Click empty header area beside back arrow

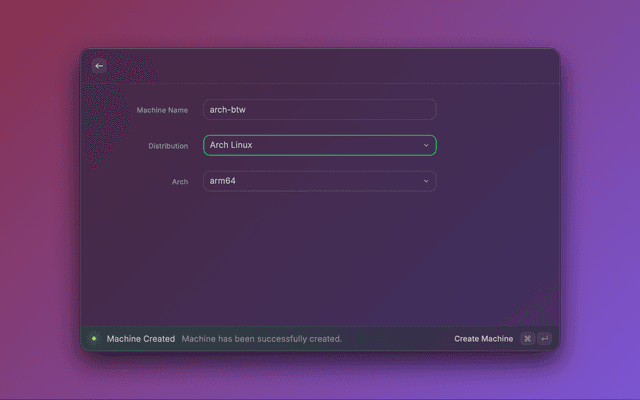coord(320,66)
